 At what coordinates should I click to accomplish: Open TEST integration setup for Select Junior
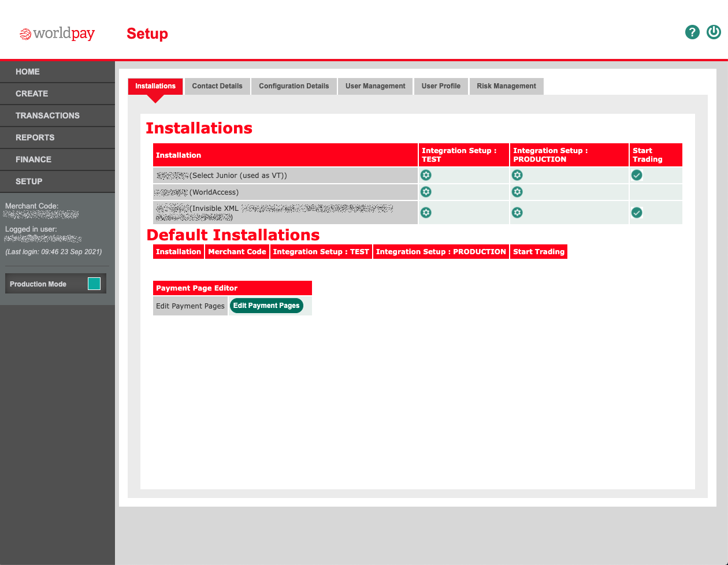pos(426,175)
